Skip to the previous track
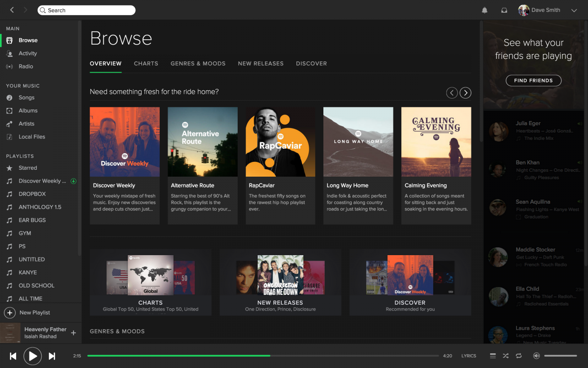 pyautogui.click(x=13, y=356)
